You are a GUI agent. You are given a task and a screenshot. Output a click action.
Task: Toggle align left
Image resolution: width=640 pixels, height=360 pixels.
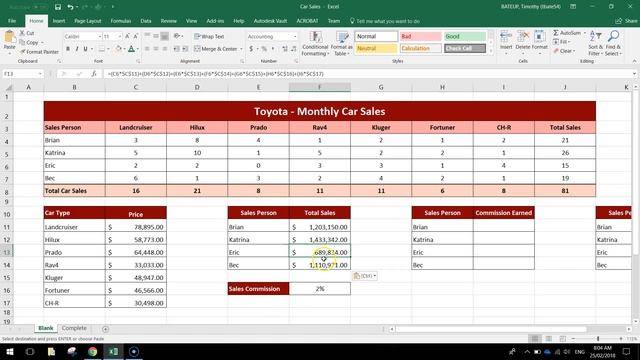pyautogui.click(x=147, y=49)
